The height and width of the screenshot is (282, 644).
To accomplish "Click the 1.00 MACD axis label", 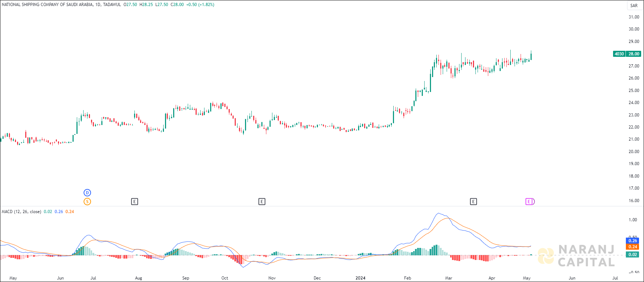I will click(x=633, y=220).
